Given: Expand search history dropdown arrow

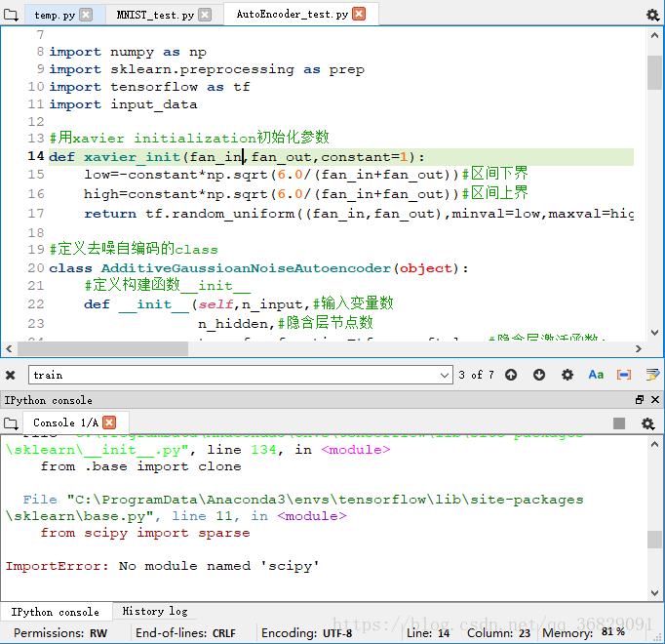Looking at the screenshot, I should coord(446,375).
